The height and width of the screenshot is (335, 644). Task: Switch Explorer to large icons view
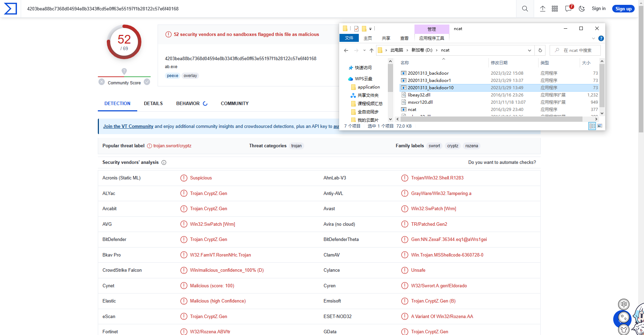pos(600,126)
